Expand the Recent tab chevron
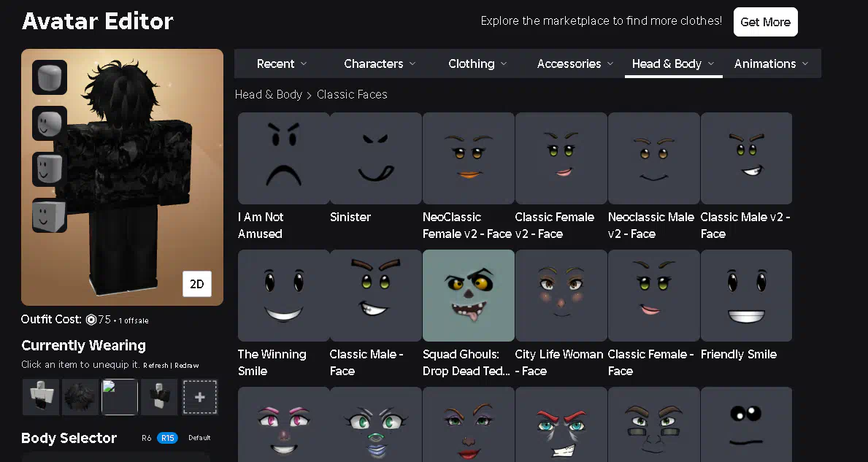The height and width of the screenshot is (462, 868). (304, 63)
